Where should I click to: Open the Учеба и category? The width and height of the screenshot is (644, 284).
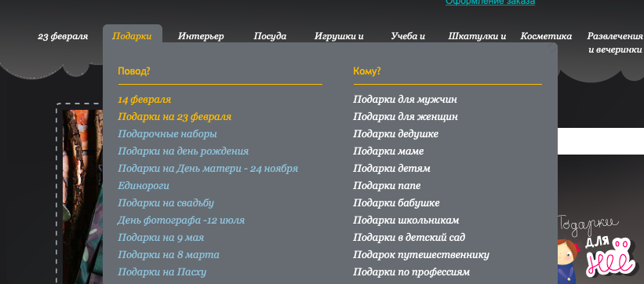pyautogui.click(x=408, y=36)
